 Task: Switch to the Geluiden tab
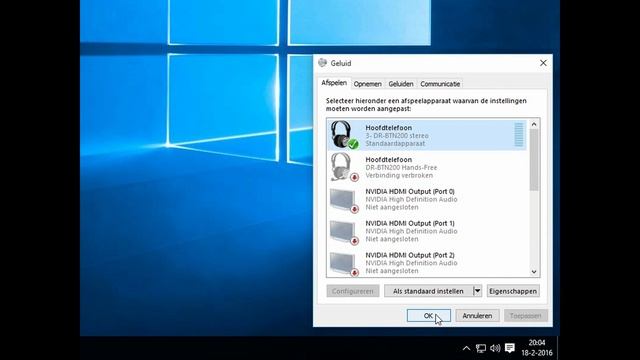[x=400, y=84]
